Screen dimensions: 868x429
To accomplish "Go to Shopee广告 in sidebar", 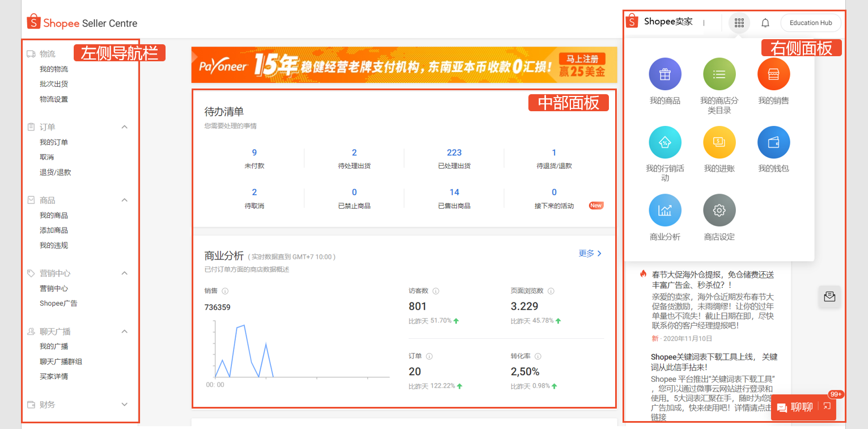I will (58, 304).
